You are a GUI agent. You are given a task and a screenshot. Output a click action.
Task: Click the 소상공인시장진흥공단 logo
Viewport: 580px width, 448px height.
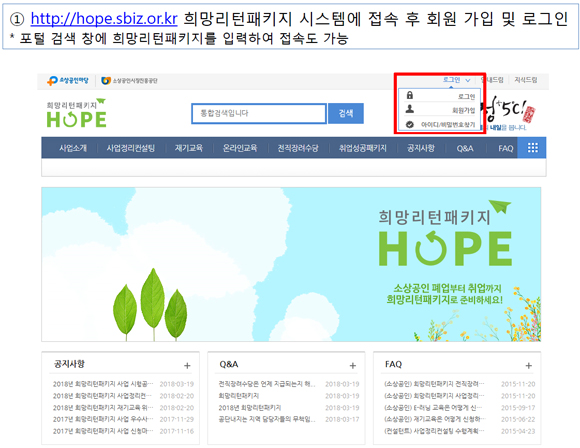(129, 81)
